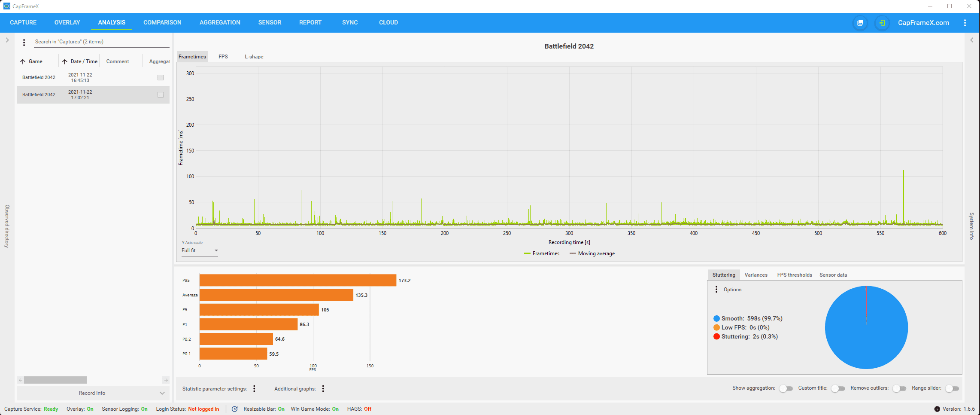Switch to the CAPTURE tab
This screenshot has height=415, width=980.
pyautogui.click(x=23, y=22)
